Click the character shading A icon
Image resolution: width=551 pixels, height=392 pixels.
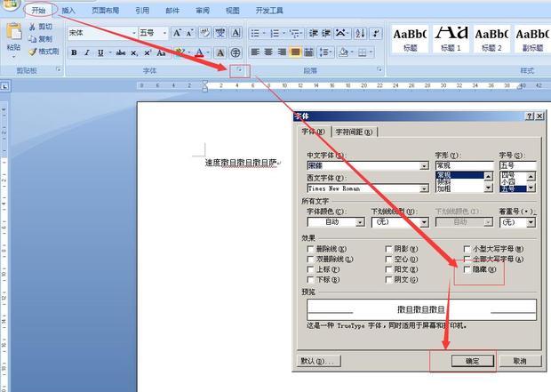[x=220, y=52]
